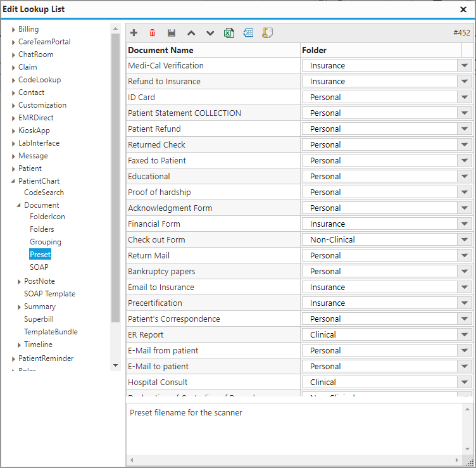Click the Patient Statement COLLECTION cell
Viewport: 476px width, 468px height.
pyautogui.click(x=213, y=113)
